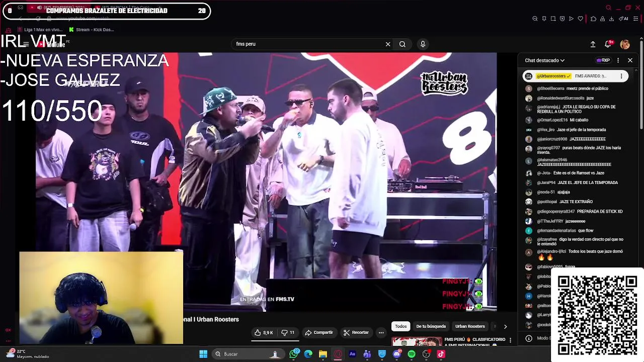Show next filter chips with arrow
This screenshot has height=362, width=644.
point(505,327)
